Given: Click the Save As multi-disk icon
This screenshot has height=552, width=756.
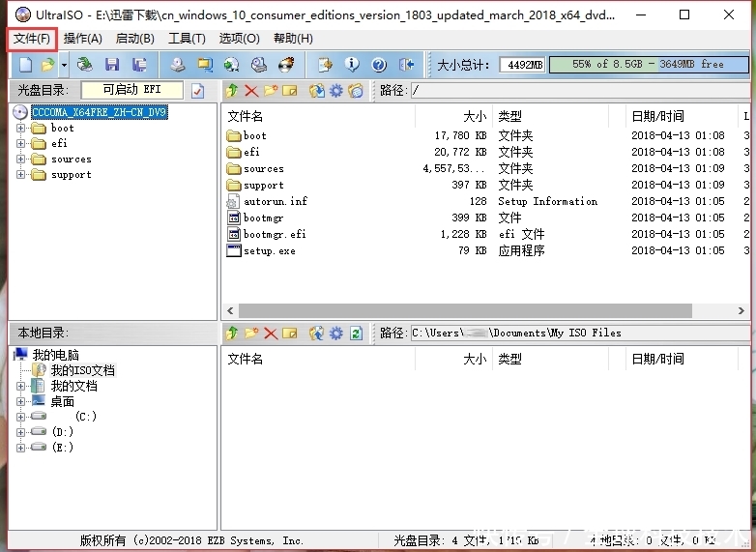Looking at the screenshot, I should pyautogui.click(x=139, y=64).
